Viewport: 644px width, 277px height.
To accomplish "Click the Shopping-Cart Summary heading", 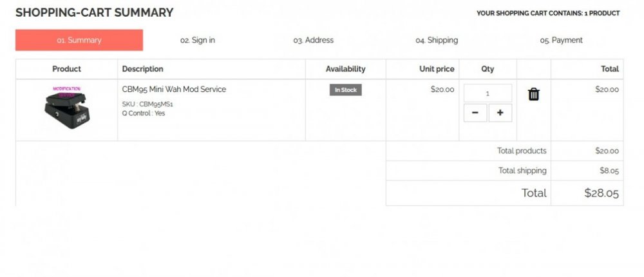I will coord(94,13).
